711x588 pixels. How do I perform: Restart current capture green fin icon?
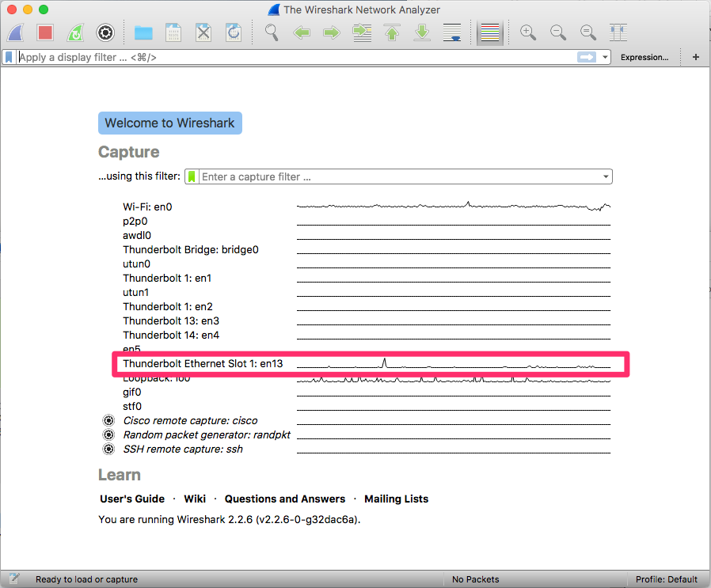point(75,32)
